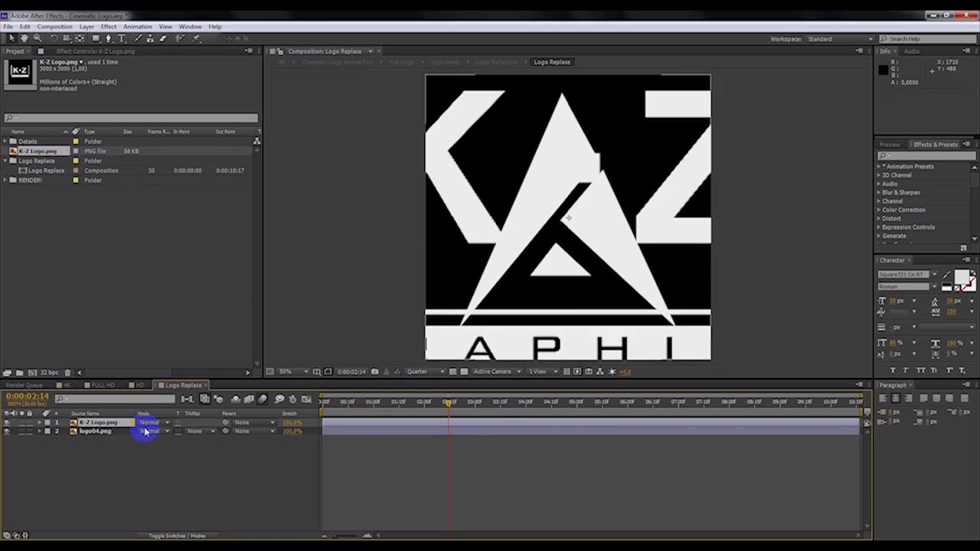This screenshot has height=551, width=980.
Task: Open the 50% magnification dropdown
Action: click(292, 371)
